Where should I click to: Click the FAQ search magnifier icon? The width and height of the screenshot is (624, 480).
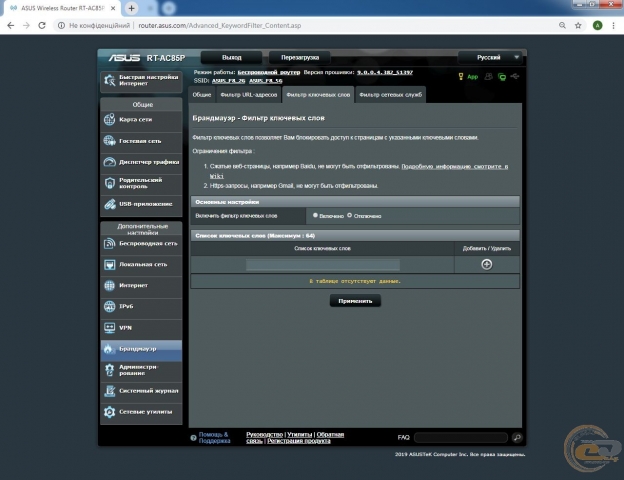(x=517, y=438)
